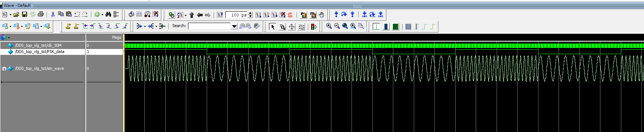This screenshot has width=644, height=132.
Task: Click in the Search text field
Action: click(210, 26)
